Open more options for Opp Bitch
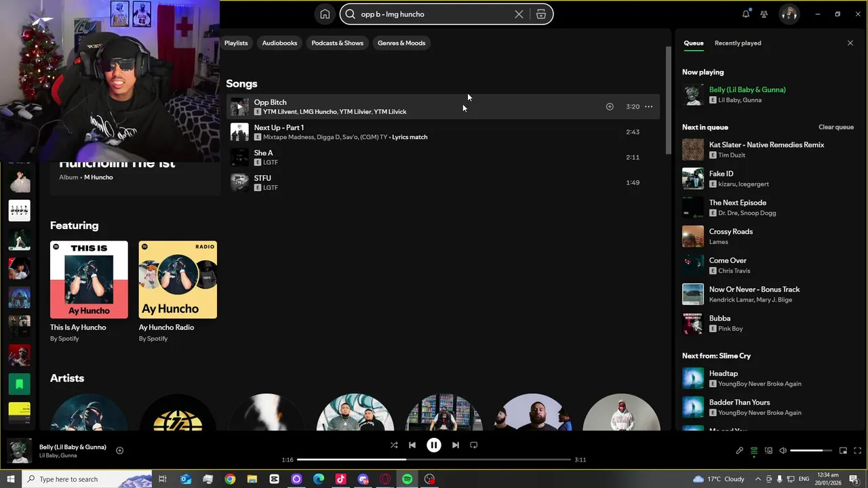 click(x=649, y=106)
